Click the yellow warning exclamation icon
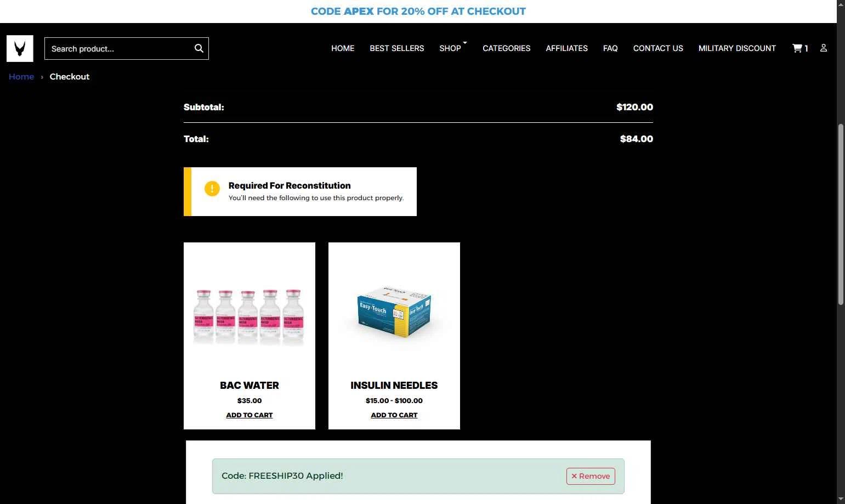This screenshot has height=504, width=845. click(x=212, y=189)
